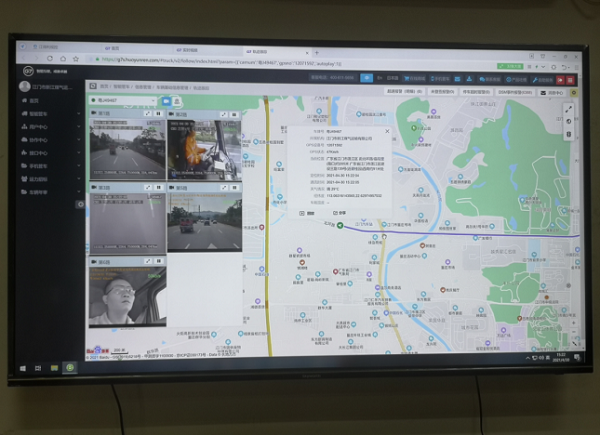Click the green vehicle arrow marker on the map

[x=340, y=225]
